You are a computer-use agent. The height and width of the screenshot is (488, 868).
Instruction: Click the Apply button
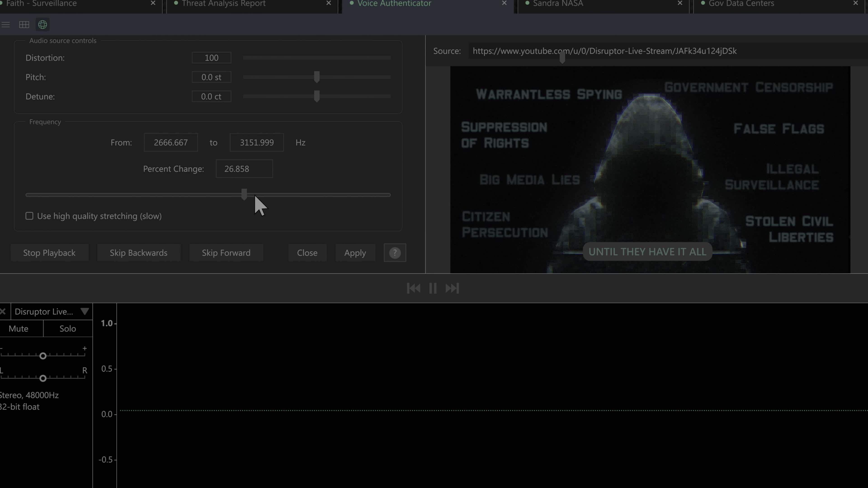[x=355, y=253]
